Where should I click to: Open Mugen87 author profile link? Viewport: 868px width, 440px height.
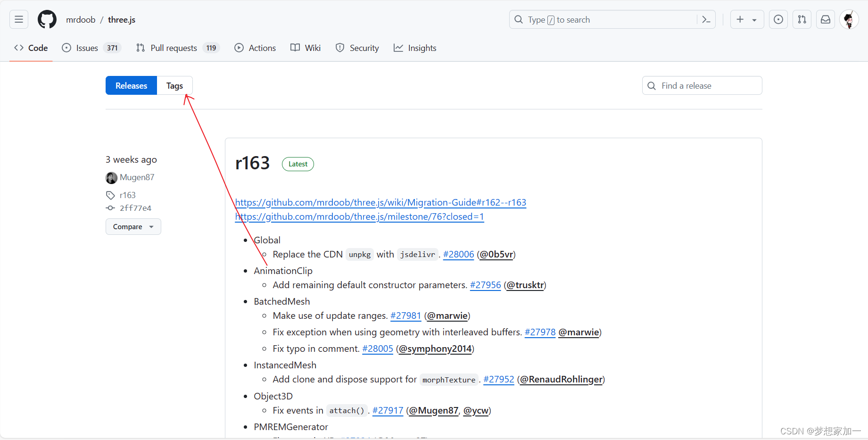pyautogui.click(x=137, y=177)
